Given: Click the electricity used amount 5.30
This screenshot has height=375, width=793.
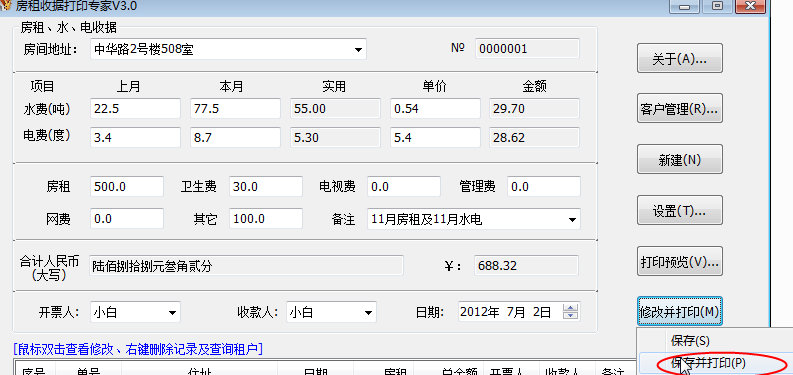Looking at the screenshot, I should tap(335, 137).
